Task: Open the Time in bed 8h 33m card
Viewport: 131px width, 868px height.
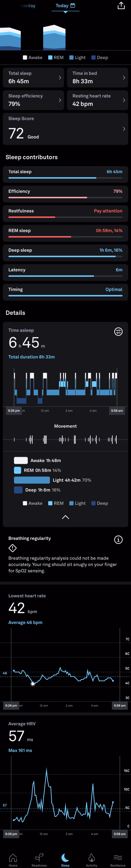Action: click(x=97, y=77)
